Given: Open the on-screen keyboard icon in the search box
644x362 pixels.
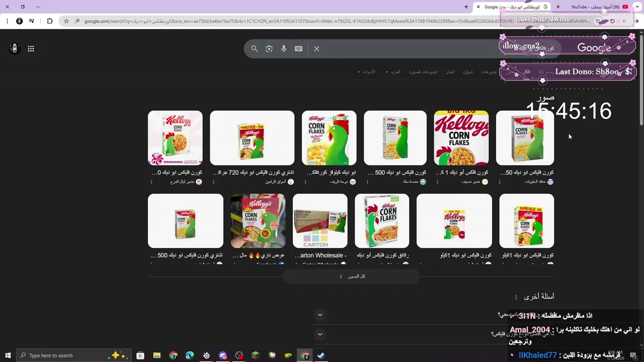Looking at the screenshot, I should point(299,49).
